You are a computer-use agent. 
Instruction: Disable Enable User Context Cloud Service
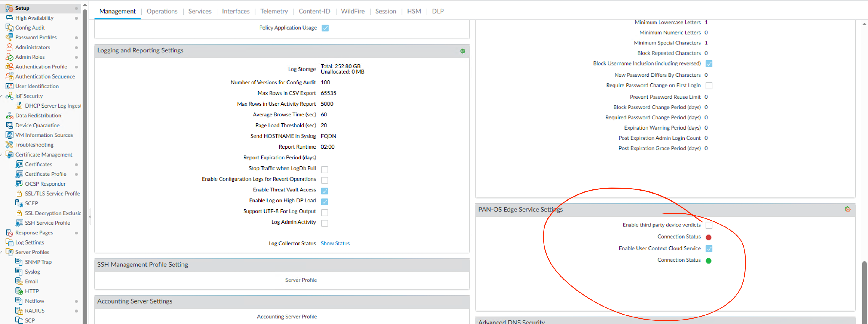[709, 248]
